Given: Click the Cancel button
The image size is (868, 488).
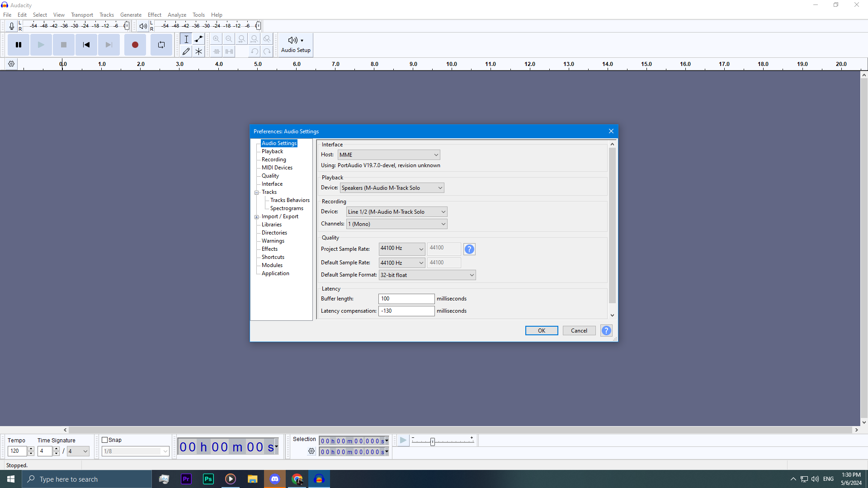Looking at the screenshot, I should (x=579, y=331).
